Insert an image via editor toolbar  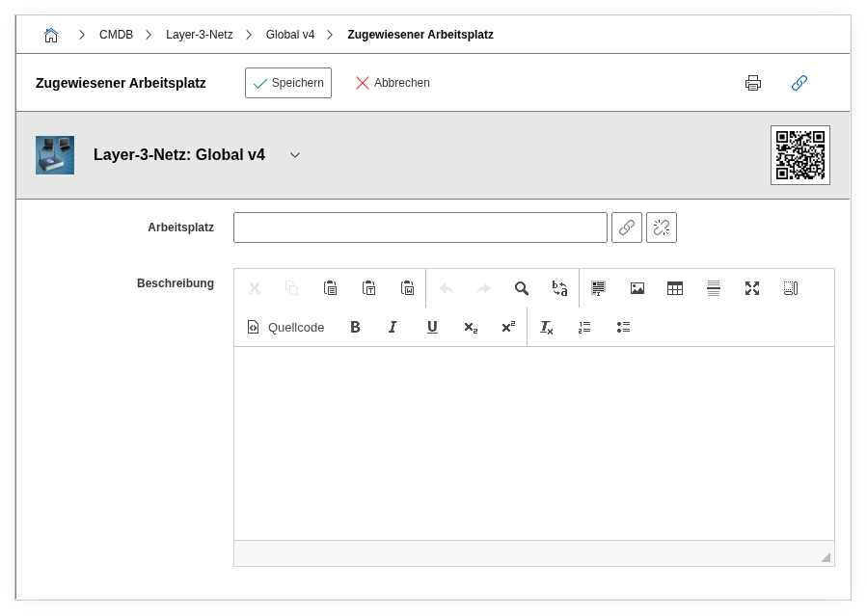637,288
